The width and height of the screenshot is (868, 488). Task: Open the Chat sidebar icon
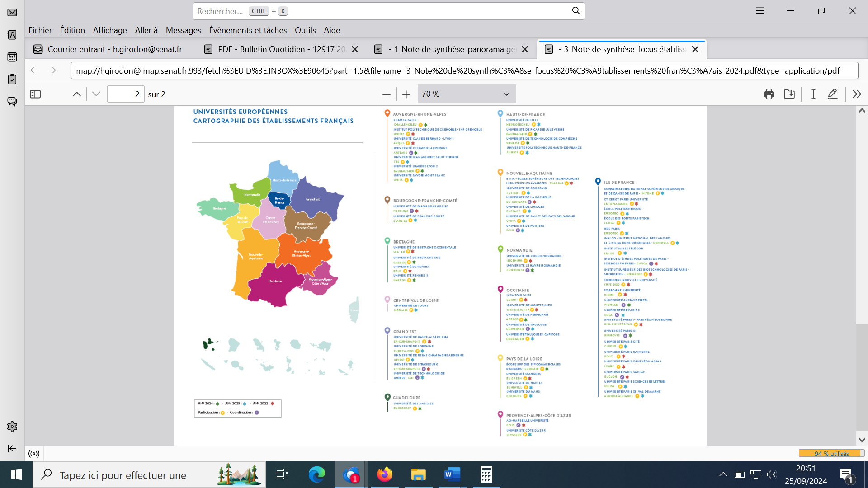(x=12, y=101)
